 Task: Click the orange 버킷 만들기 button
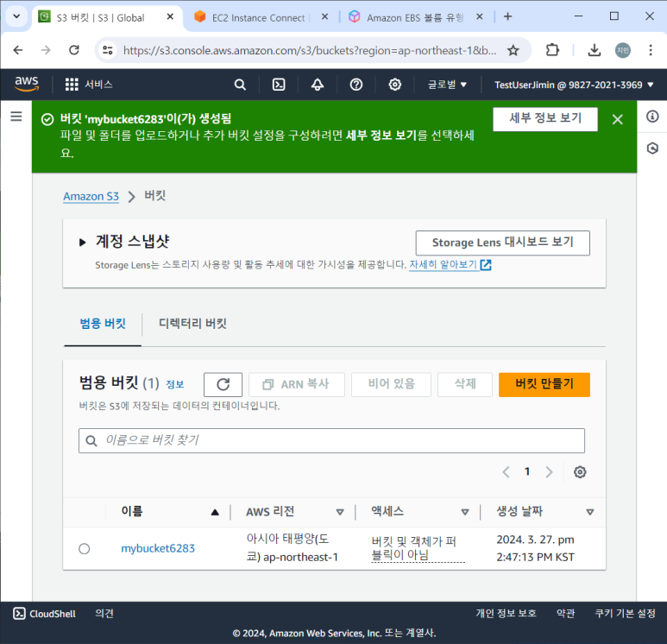click(x=544, y=384)
